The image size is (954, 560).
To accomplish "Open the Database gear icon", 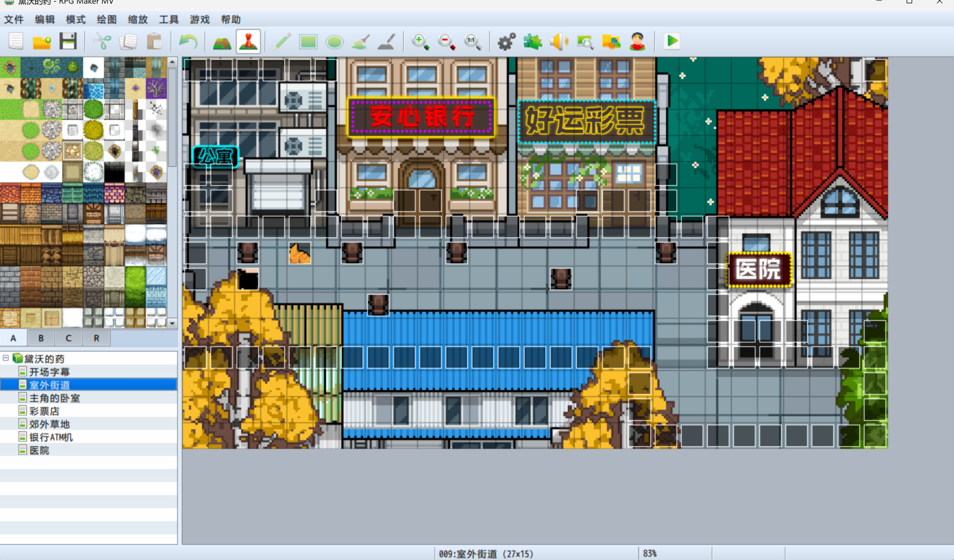I will tap(506, 41).
